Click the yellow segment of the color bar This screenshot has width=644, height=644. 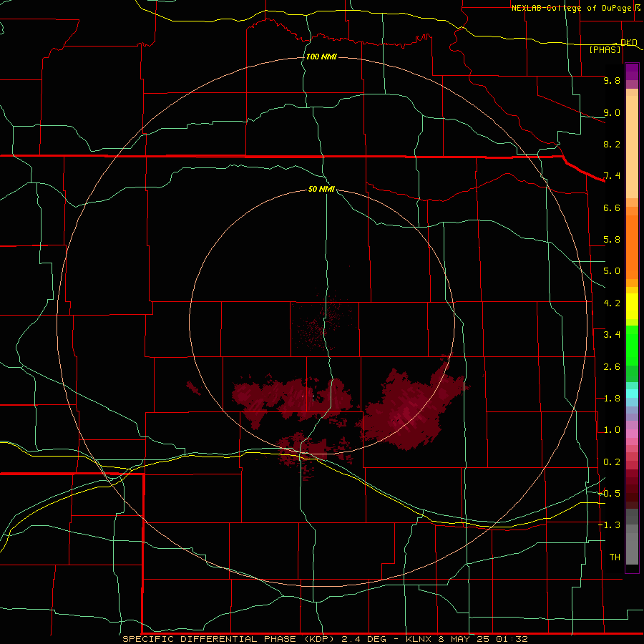pos(632,306)
